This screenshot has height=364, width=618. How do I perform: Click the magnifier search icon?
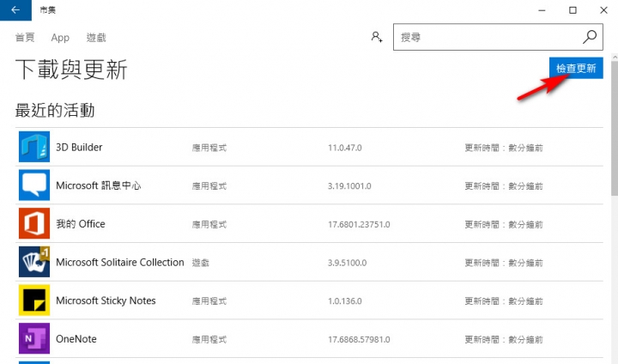(x=590, y=37)
